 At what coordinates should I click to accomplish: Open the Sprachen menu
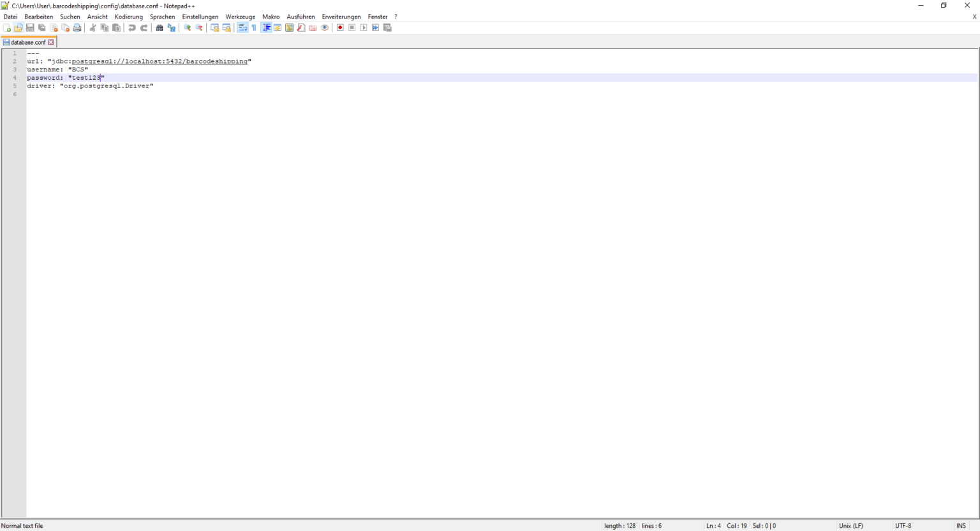(x=163, y=17)
